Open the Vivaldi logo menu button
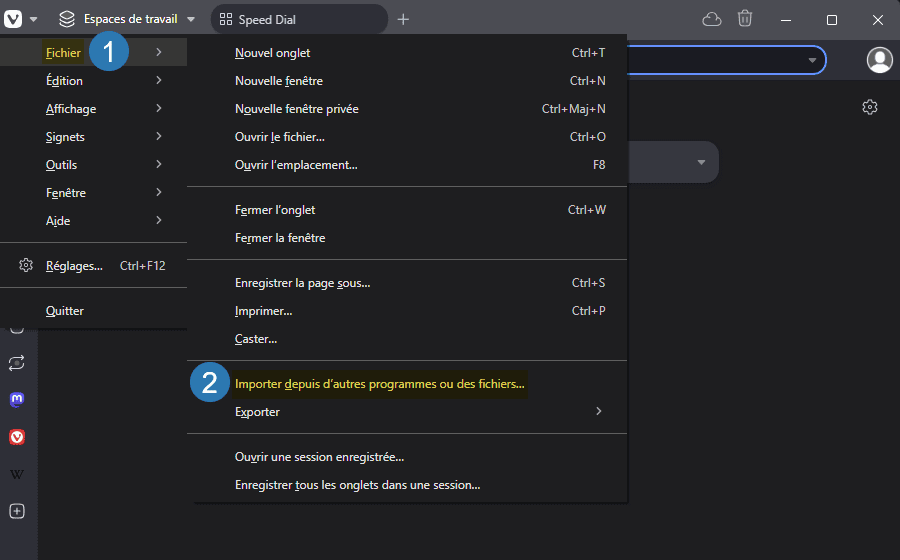Viewport: 900px width, 560px height. tap(13, 19)
